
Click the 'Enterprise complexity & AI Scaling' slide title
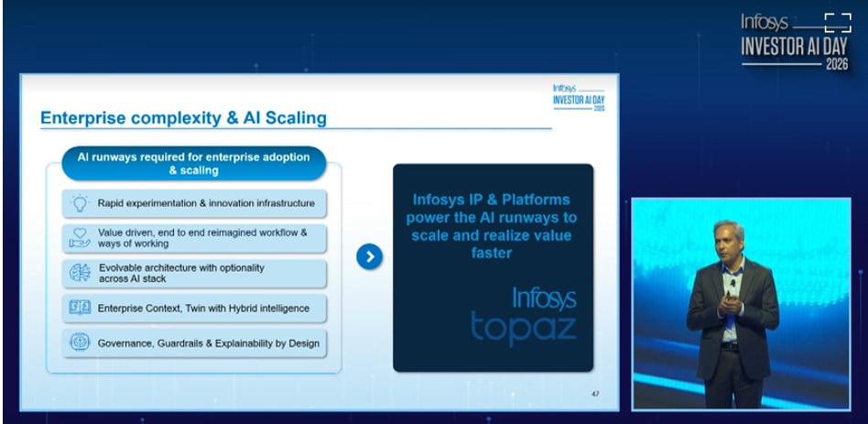pyautogui.click(x=183, y=118)
